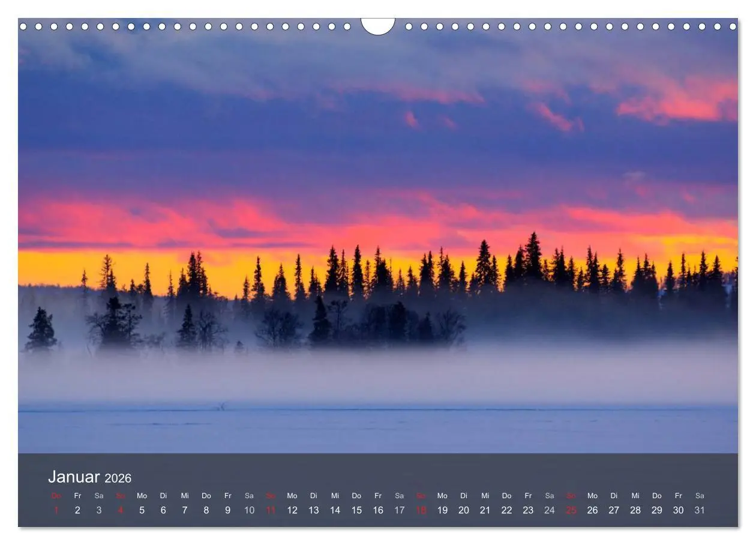Select day 21 in the calendar strip

click(485, 510)
